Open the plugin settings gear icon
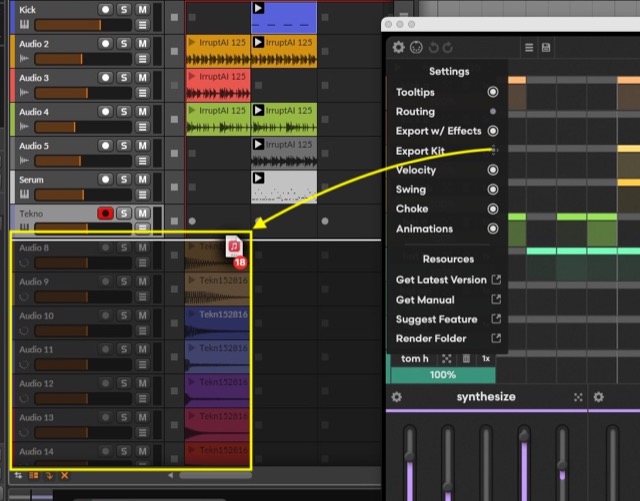The width and height of the screenshot is (640, 501). click(399, 47)
